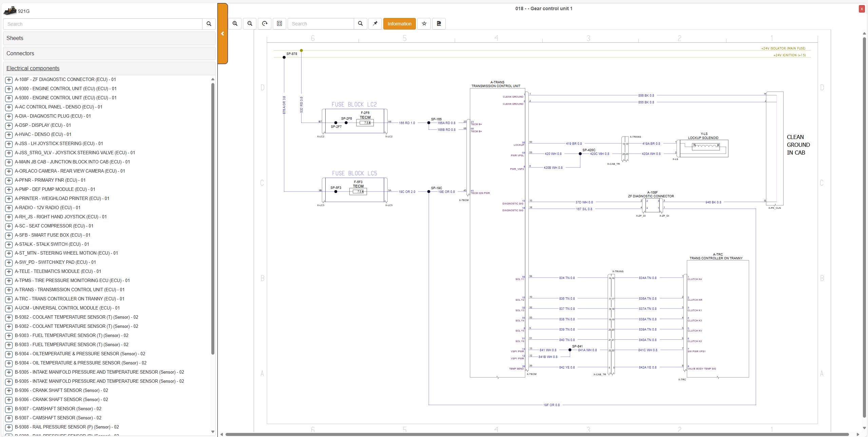Expand B-9306 Crank Shaft Sensor entry
The height and width of the screenshot is (437, 868).
tap(9, 391)
